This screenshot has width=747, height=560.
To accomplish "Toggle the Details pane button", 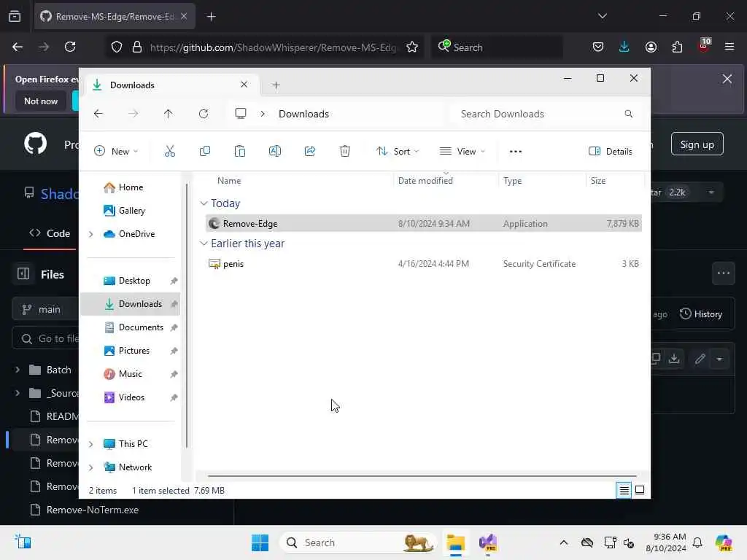I will pyautogui.click(x=611, y=152).
